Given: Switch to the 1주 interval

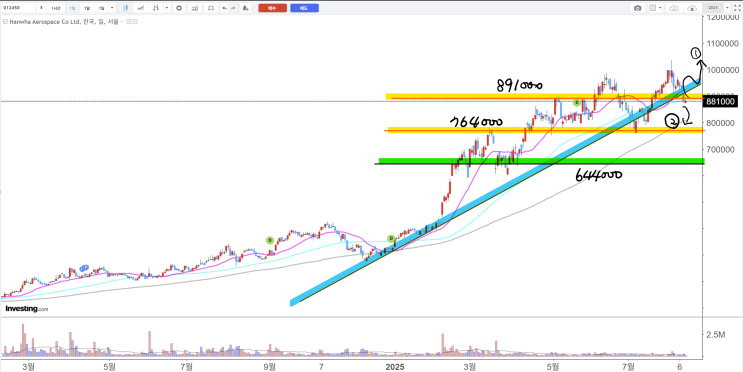Looking at the screenshot, I should tap(87, 8).
